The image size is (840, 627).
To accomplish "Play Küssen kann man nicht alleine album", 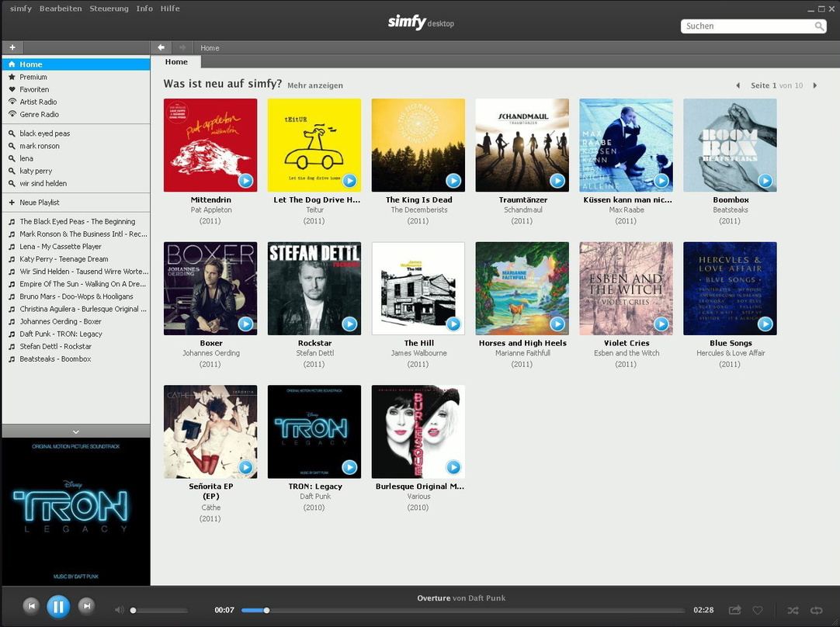I will [661, 181].
